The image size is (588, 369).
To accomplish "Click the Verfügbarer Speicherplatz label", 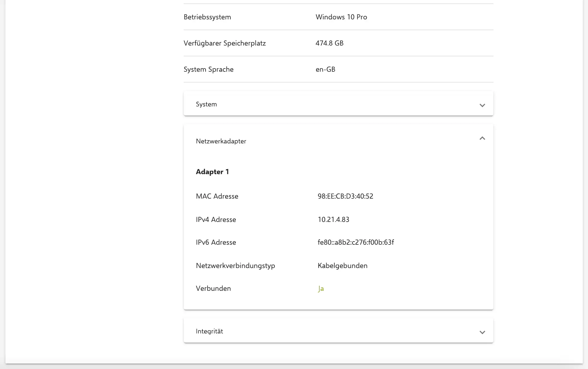I will click(x=225, y=43).
